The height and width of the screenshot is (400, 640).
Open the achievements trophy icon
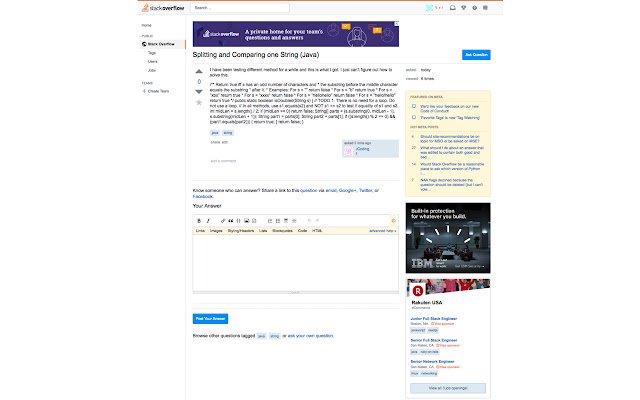click(464, 8)
